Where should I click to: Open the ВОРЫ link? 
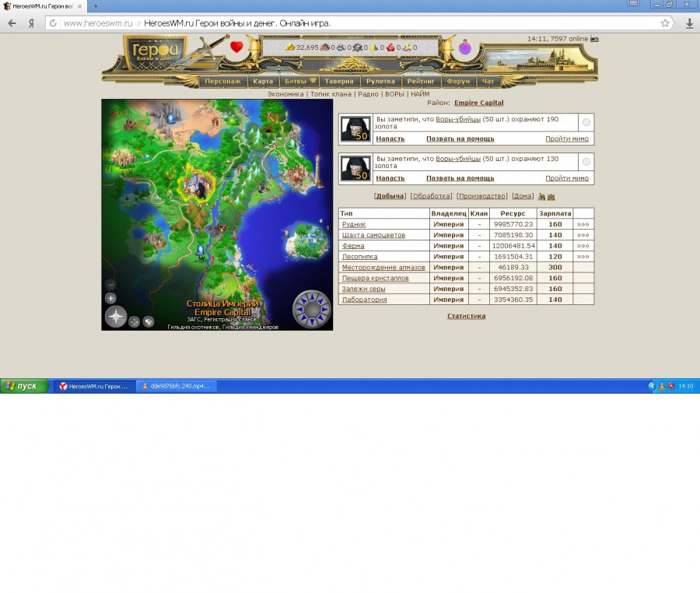pos(394,94)
